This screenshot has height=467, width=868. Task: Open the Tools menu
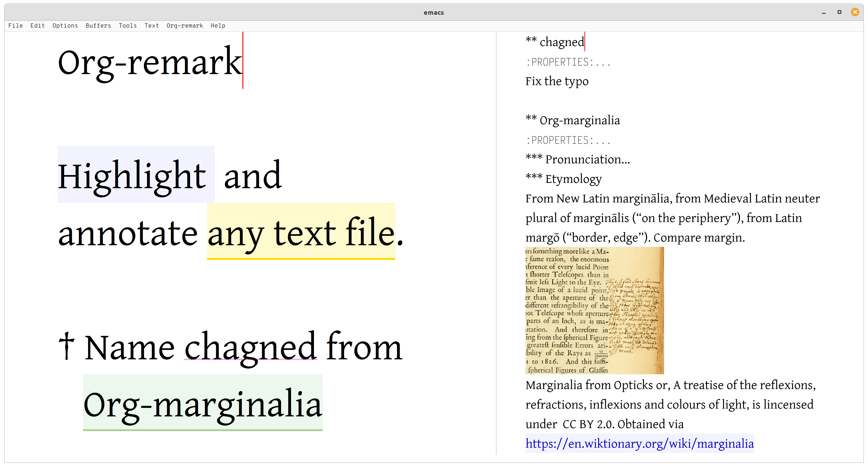128,26
